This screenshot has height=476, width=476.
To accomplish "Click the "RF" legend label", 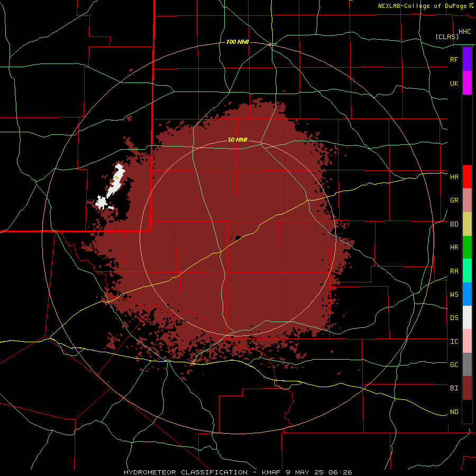I will pos(454,59).
